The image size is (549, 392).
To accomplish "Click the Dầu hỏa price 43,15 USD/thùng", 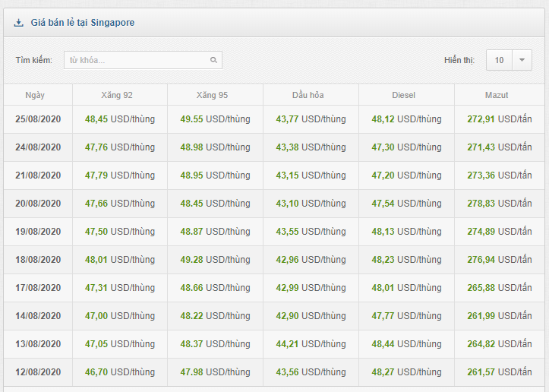I will click(311, 175).
